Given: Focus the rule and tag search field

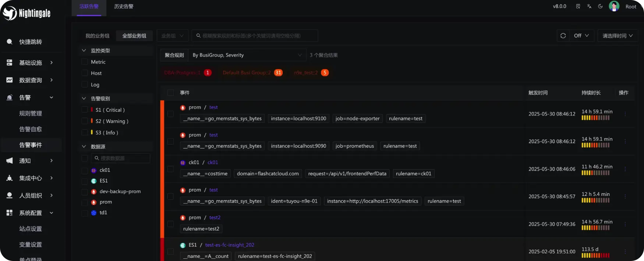Looking at the screenshot, I should (255, 36).
